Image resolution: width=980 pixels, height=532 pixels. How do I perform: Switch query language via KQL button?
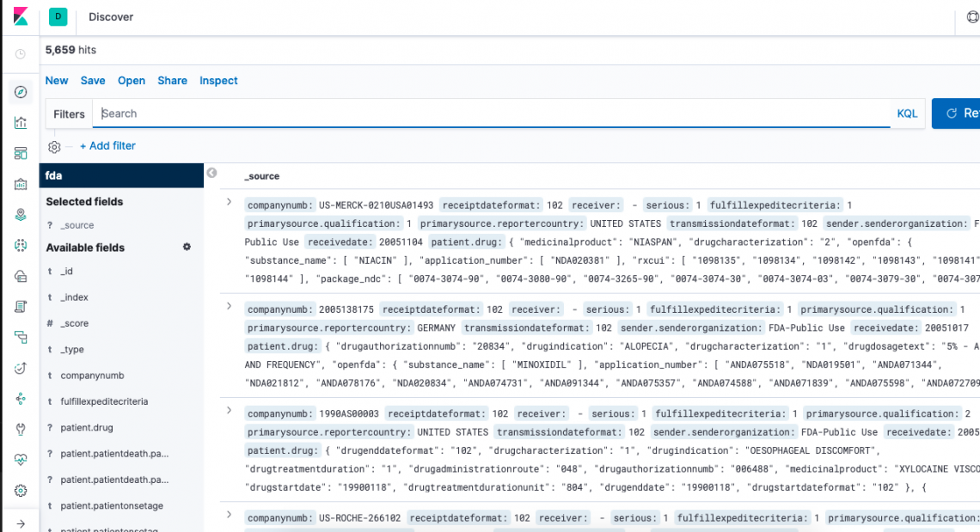pos(907,113)
